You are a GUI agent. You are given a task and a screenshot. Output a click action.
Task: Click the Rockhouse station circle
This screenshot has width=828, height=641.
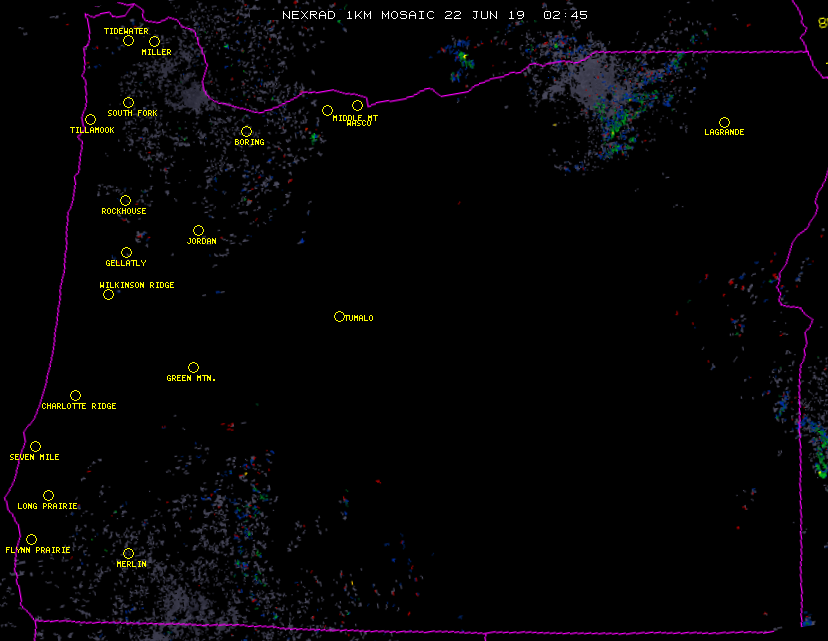pos(125,201)
